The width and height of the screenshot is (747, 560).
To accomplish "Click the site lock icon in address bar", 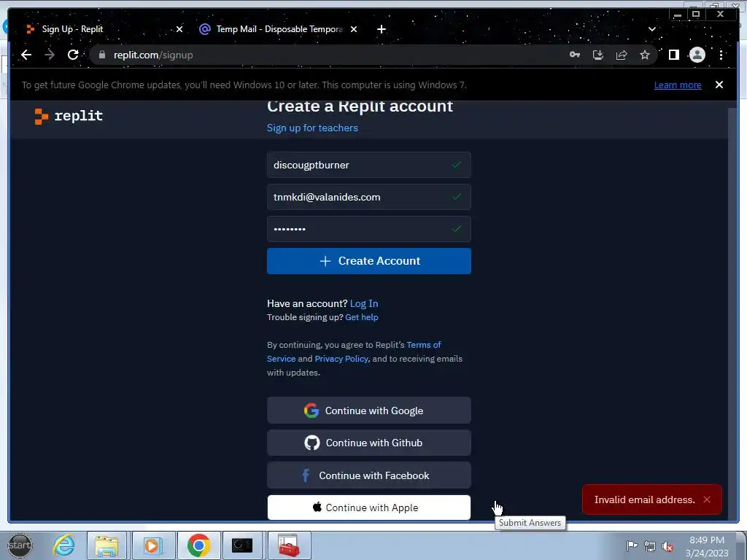I will click(x=101, y=55).
